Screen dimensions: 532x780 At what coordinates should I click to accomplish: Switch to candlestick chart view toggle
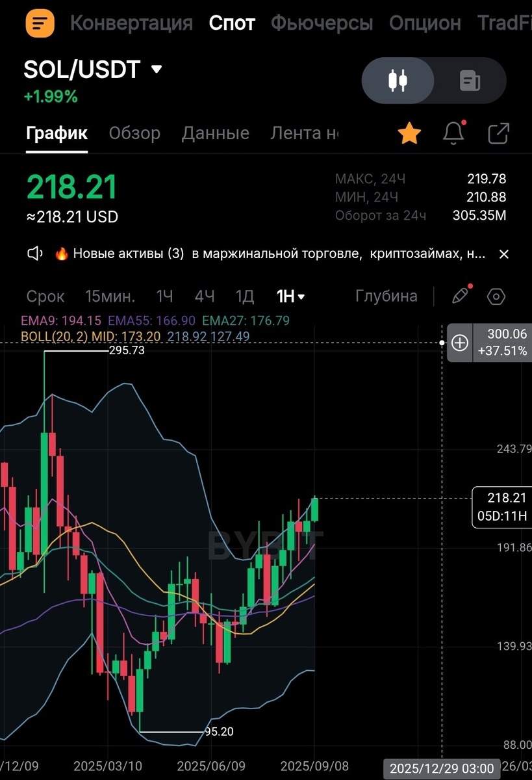coord(398,81)
